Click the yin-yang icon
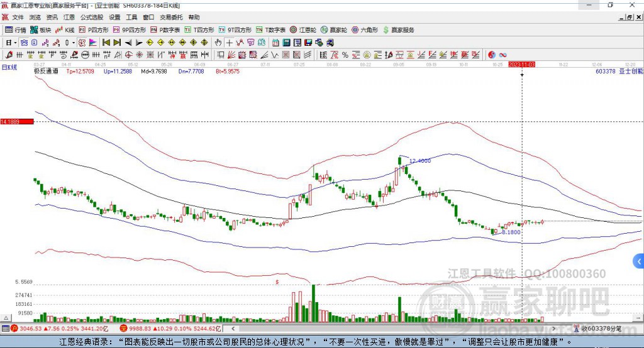This screenshot has height=348, width=644. coord(492,55)
